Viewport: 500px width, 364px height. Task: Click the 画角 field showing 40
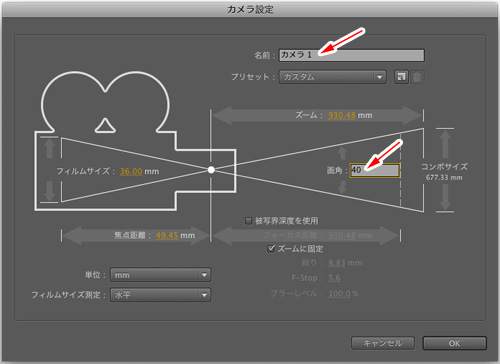(375, 170)
